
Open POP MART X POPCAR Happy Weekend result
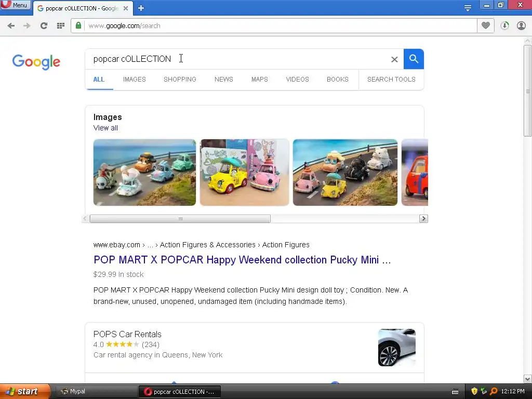coord(242,260)
